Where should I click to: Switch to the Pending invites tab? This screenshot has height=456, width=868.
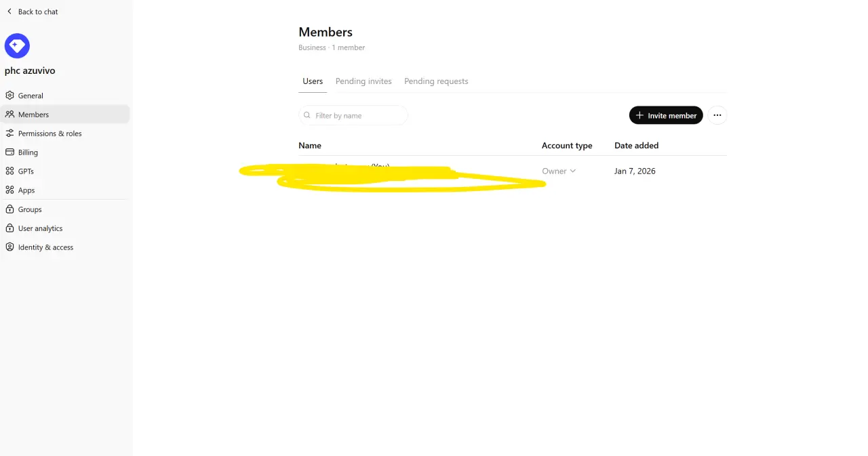[363, 81]
